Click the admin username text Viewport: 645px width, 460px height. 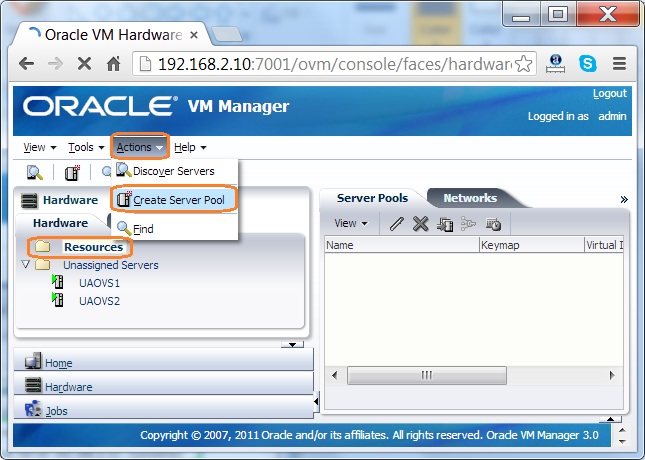tap(612, 116)
